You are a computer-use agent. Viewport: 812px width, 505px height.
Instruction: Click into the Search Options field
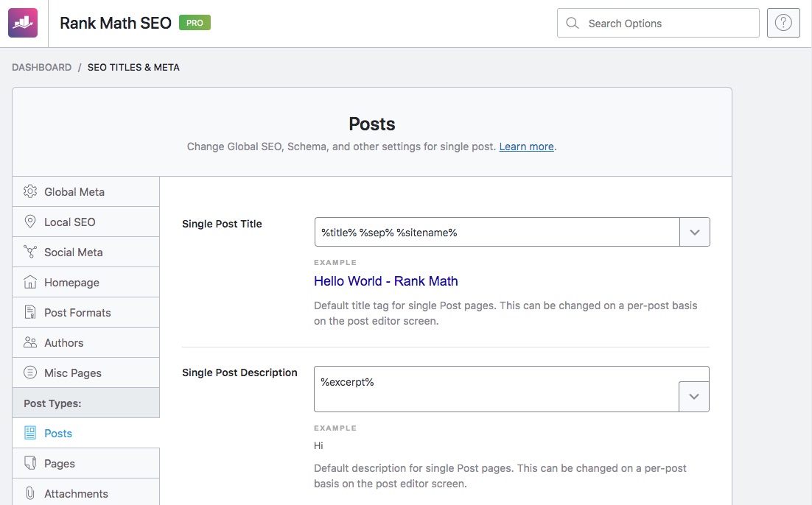(667, 24)
